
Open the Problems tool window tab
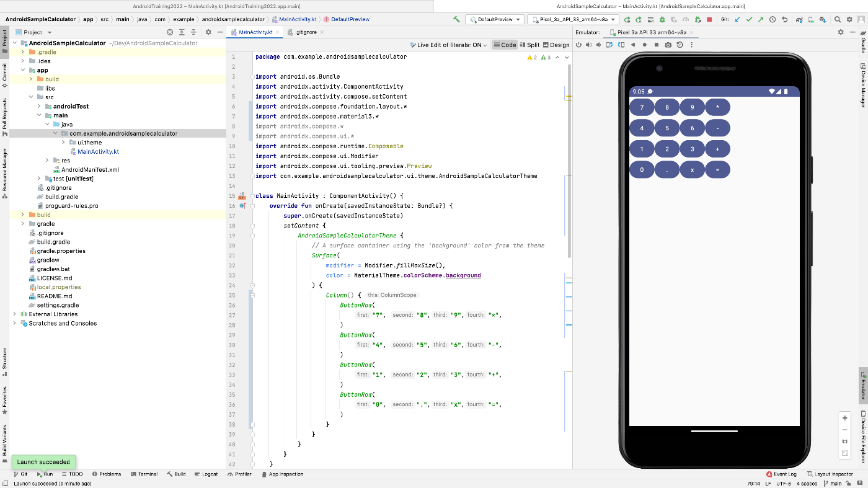click(x=105, y=474)
